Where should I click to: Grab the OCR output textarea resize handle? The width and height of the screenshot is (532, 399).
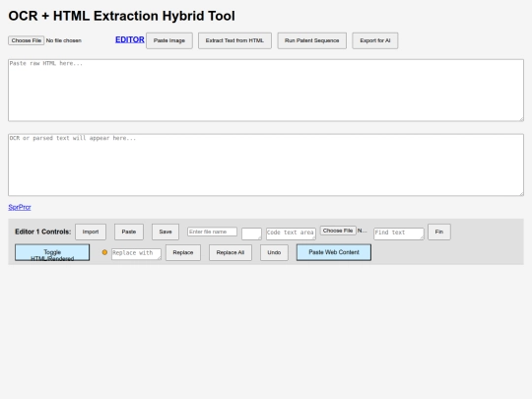(x=521, y=193)
